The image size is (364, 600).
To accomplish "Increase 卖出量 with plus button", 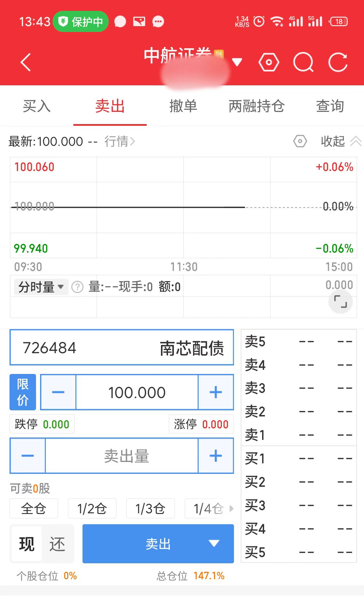I will click(x=216, y=456).
